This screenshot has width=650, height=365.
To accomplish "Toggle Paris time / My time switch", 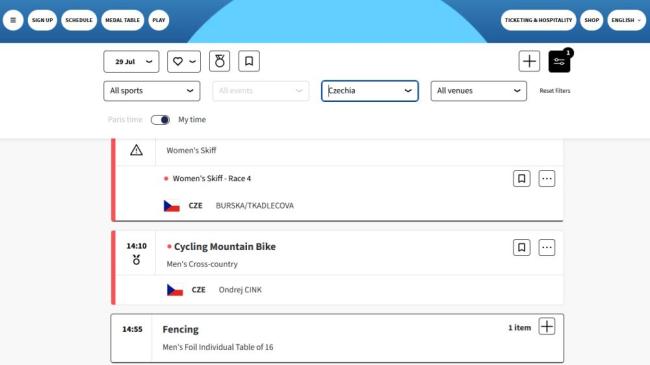I will (160, 120).
